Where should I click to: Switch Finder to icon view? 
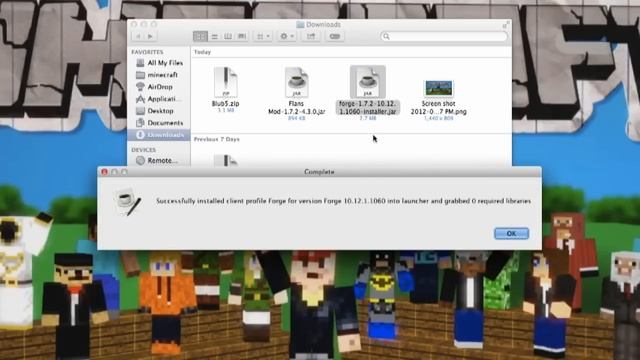click(x=200, y=36)
